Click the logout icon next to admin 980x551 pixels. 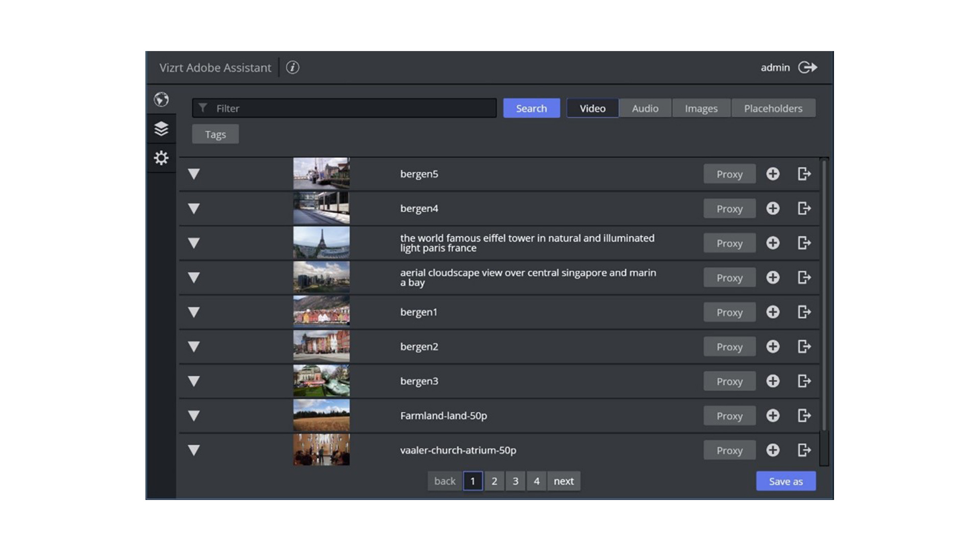806,67
